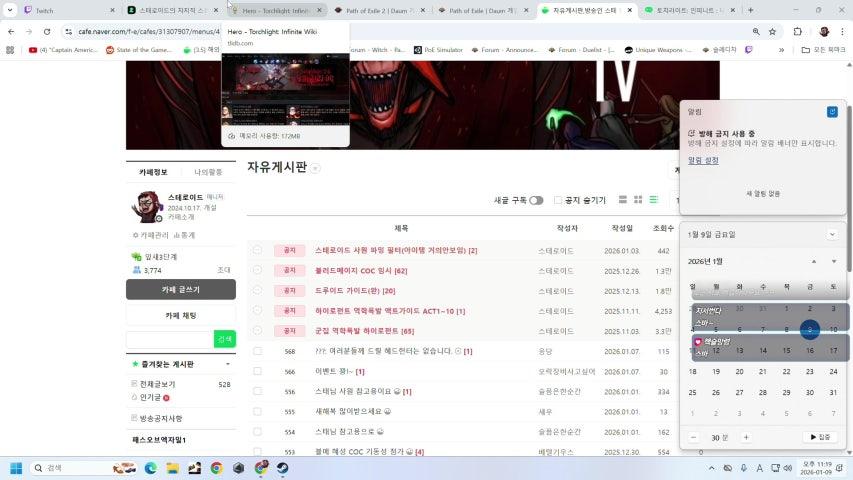Screen dimensions: 853x480
Task: Select the checkbox for post 566
Action: [x=257, y=371]
